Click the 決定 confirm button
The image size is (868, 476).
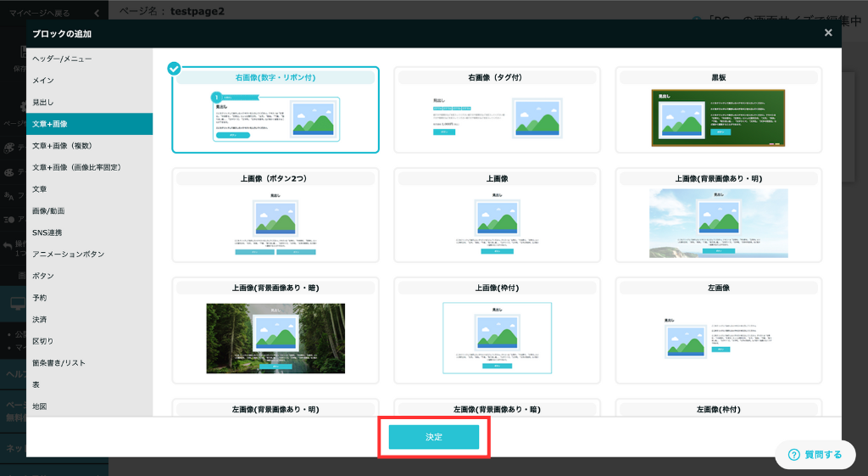434,437
